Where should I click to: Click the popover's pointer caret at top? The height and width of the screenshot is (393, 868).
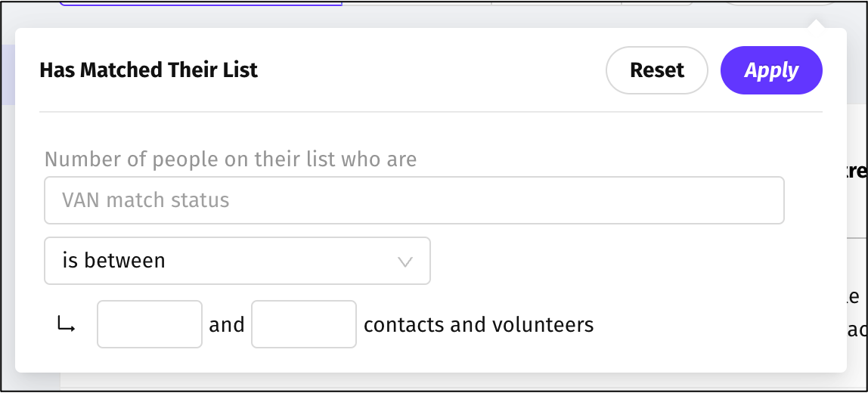click(815, 23)
